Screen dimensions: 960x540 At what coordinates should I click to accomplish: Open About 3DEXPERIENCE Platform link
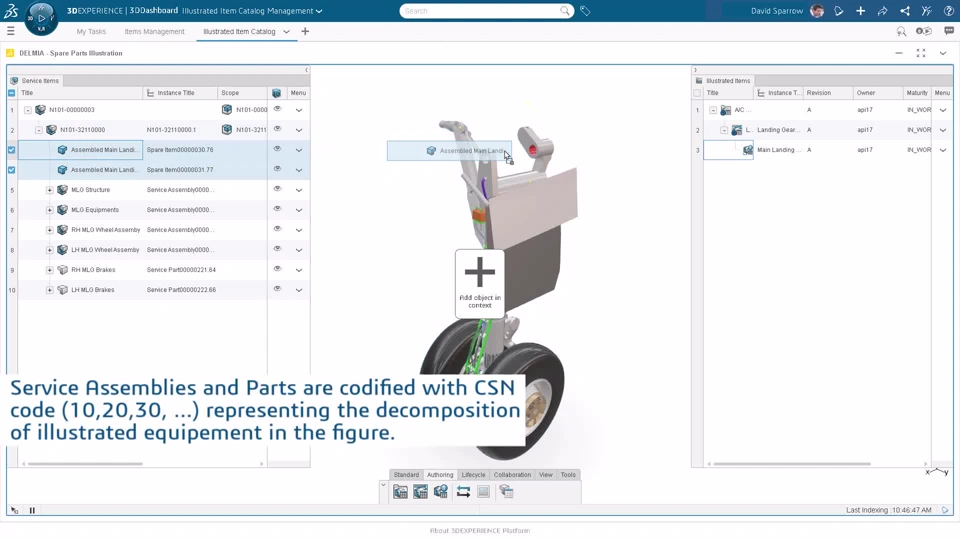tap(480, 531)
